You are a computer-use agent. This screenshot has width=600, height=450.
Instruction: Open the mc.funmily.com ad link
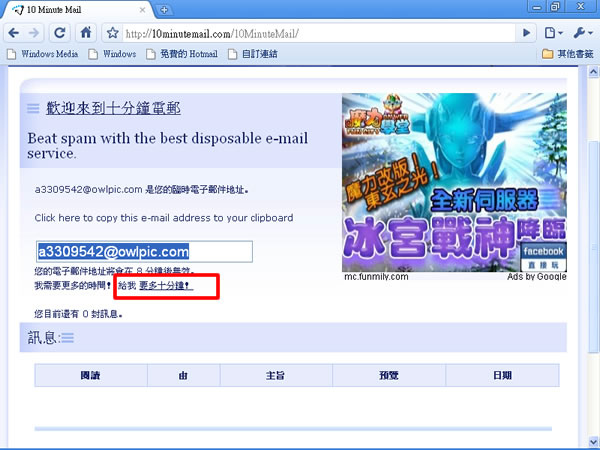tap(376, 276)
